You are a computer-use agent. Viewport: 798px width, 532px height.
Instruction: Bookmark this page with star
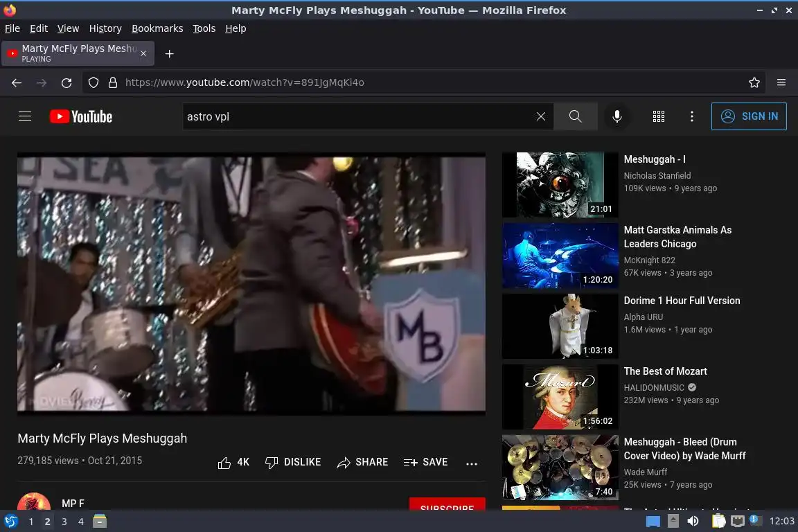754,82
